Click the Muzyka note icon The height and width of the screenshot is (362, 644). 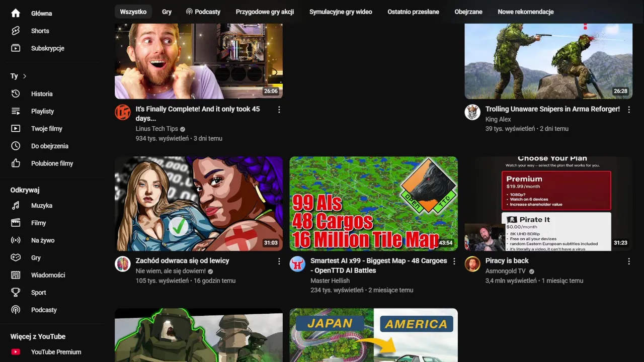(16, 206)
